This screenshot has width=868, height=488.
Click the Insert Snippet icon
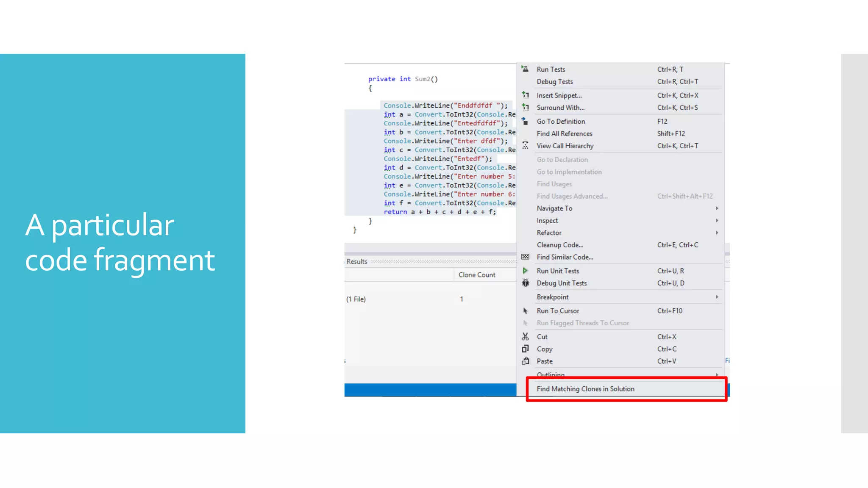coord(525,95)
